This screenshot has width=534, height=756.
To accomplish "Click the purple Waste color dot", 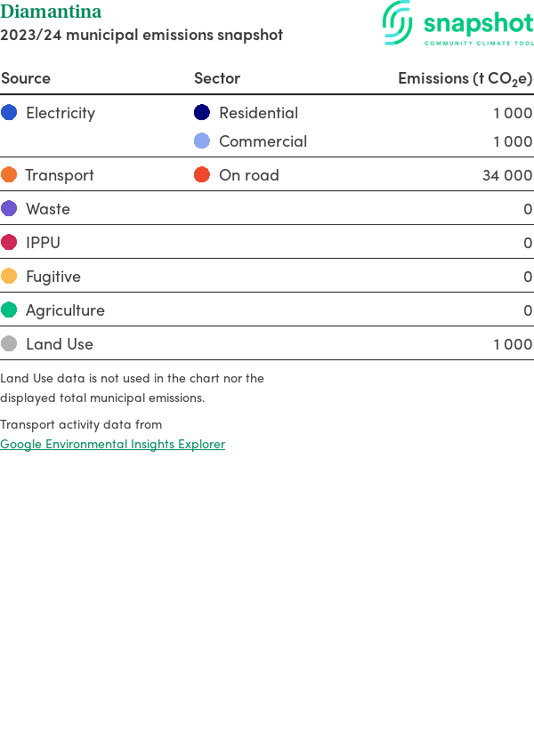I will (9, 208).
